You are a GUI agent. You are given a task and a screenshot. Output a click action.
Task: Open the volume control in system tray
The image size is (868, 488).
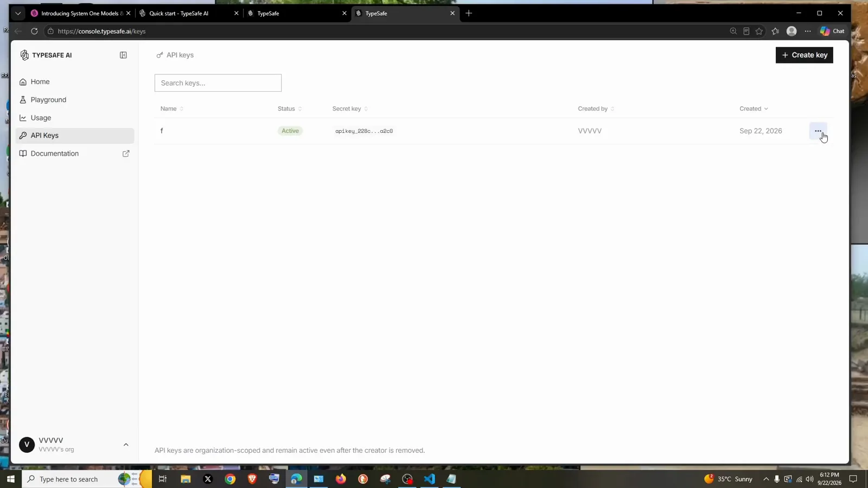pyautogui.click(x=809, y=479)
